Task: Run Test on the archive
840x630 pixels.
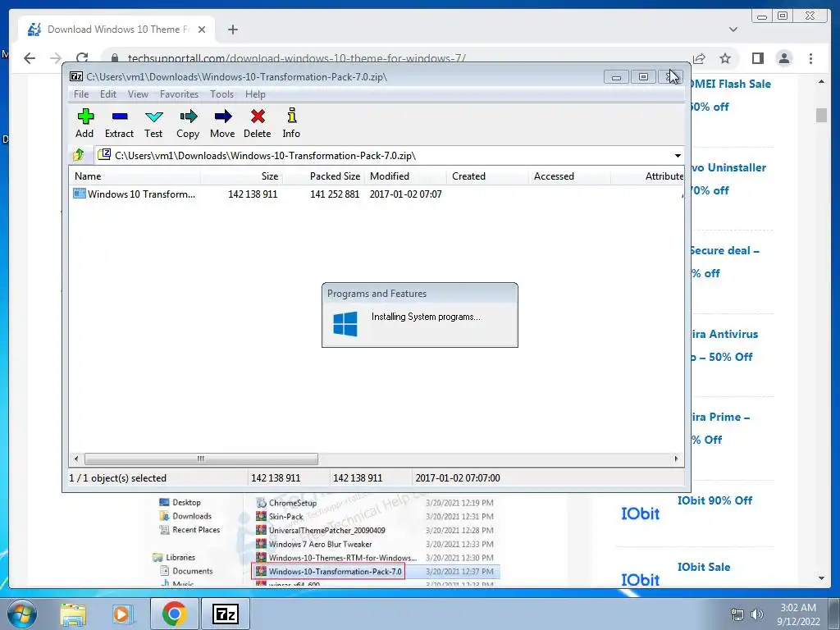Action: (x=153, y=123)
